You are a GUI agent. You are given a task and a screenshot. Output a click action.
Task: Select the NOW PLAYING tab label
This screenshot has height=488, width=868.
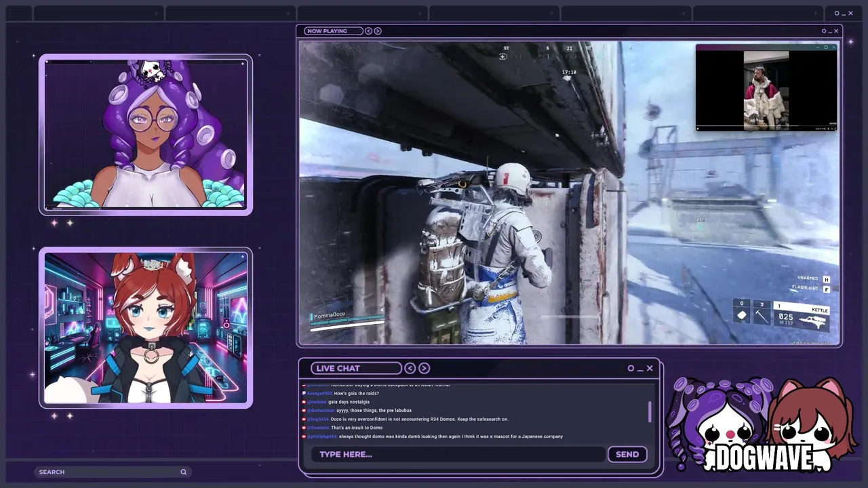pyautogui.click(x=327, y=30)
